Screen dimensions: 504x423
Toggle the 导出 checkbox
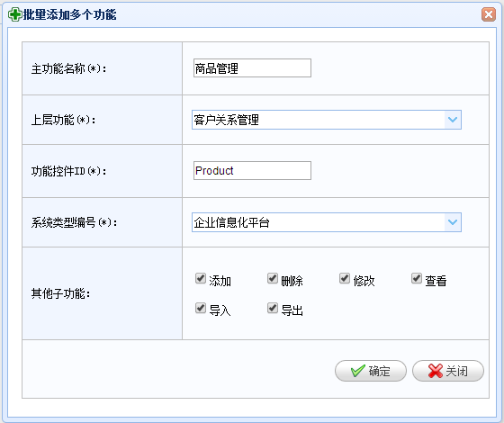(x=273, y=308)
